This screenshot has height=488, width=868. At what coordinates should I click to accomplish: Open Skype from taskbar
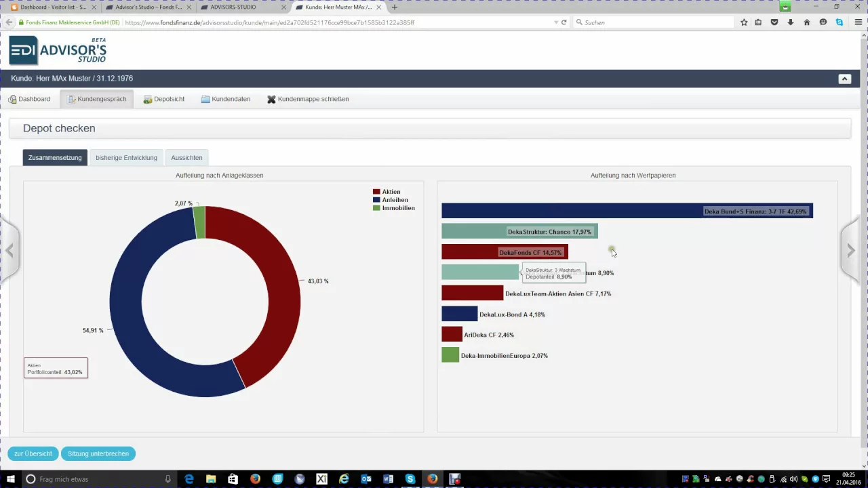pos(410,479)
